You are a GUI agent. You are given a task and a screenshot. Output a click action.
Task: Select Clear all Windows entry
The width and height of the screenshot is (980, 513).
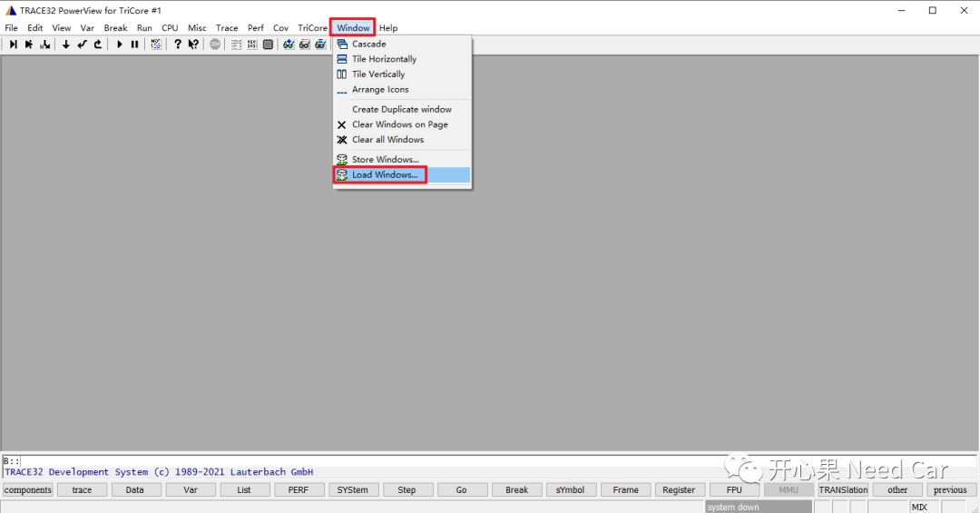387,140
